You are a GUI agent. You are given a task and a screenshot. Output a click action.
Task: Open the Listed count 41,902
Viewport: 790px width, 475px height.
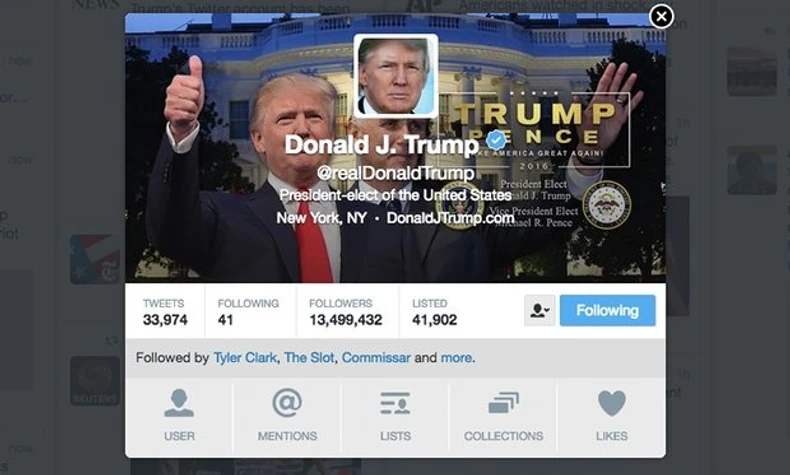(x=434, y=312)
